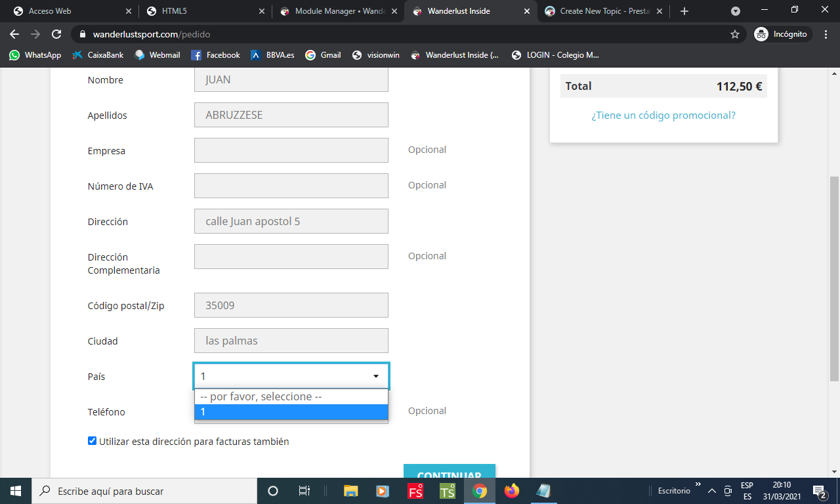840x504 pixels.
Task: Open the notification center icon
Action: pos(820,491)
